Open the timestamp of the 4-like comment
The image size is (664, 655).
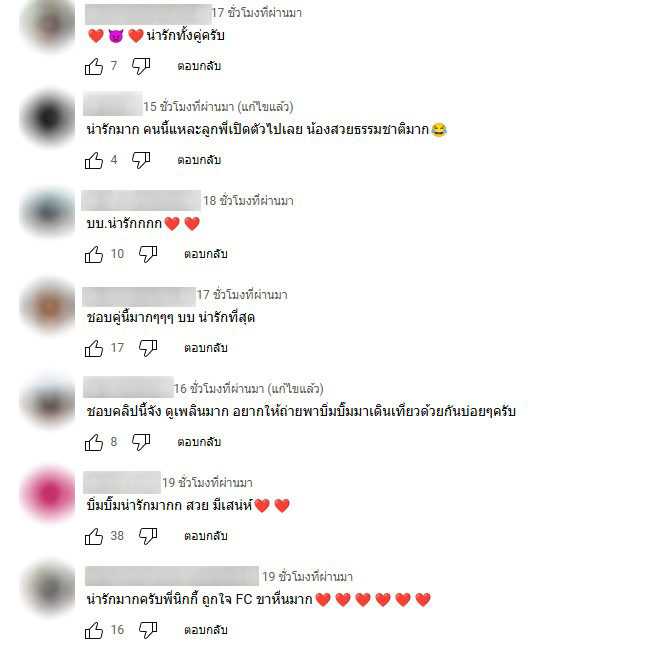[x=218, y=107]
